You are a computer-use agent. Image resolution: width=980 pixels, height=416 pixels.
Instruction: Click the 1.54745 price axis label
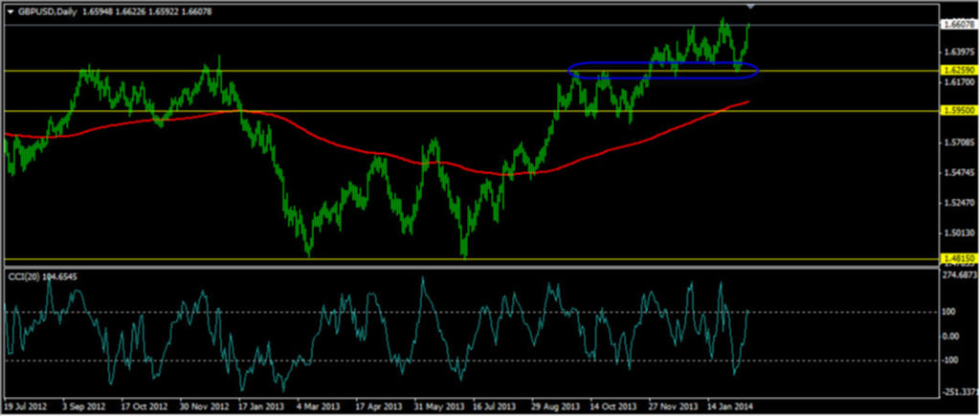tap(960, 172)
